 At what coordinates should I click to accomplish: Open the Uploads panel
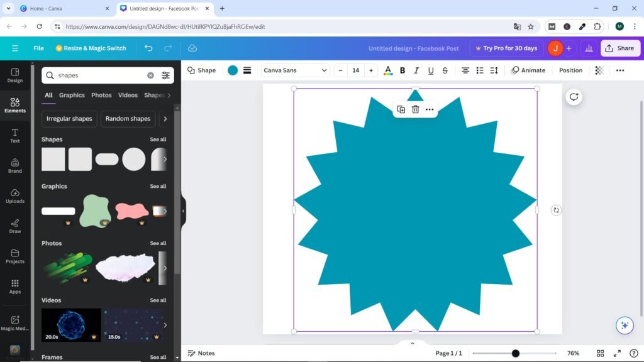click(15, 195)
